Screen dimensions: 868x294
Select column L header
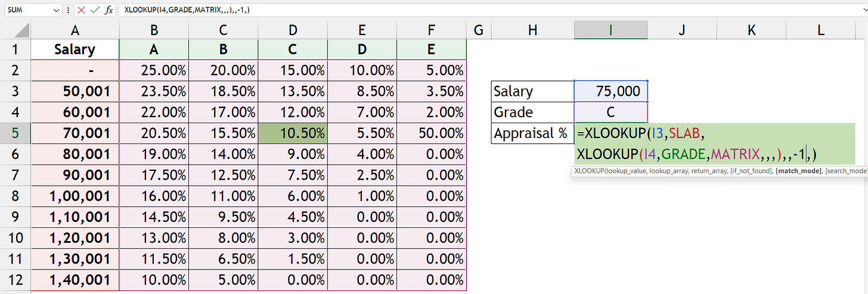[821, 30]
